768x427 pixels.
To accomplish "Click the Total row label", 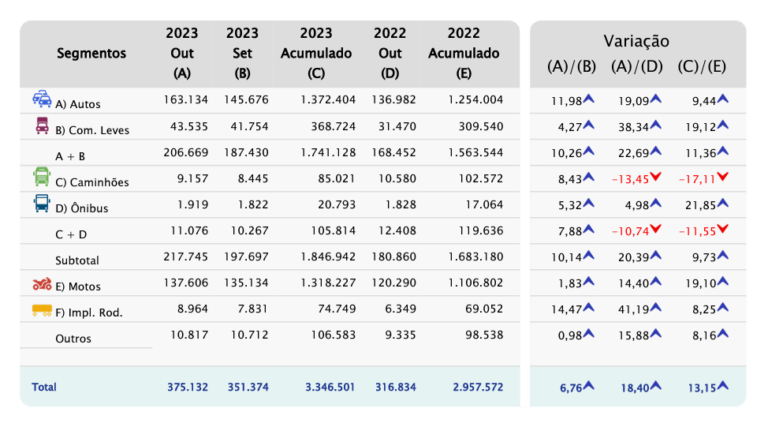I will [x=44, y=387].
